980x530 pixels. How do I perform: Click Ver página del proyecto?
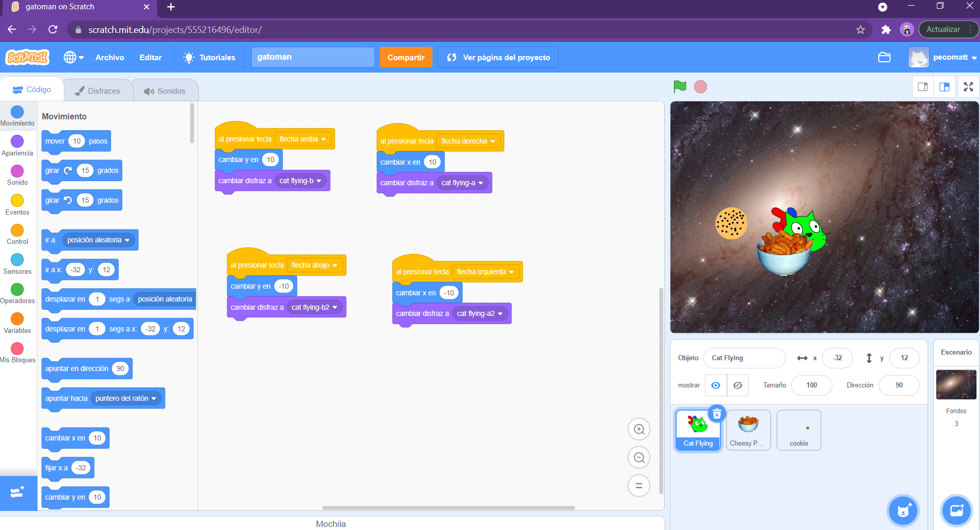(498, 58)
